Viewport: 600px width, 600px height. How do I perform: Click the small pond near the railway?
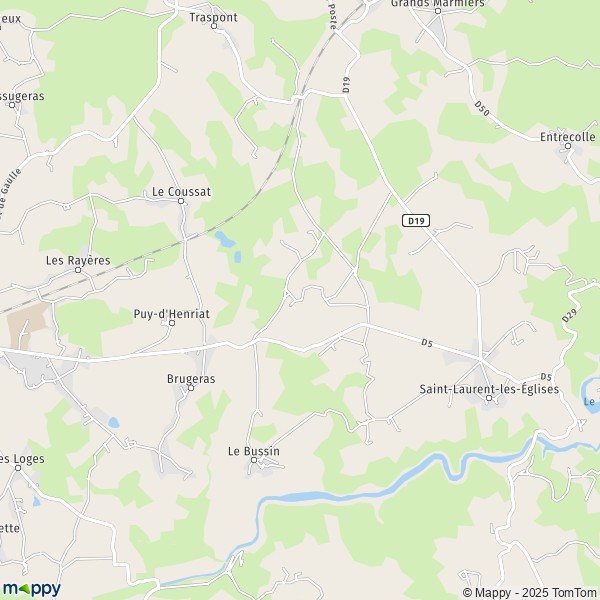pos(225,239)
